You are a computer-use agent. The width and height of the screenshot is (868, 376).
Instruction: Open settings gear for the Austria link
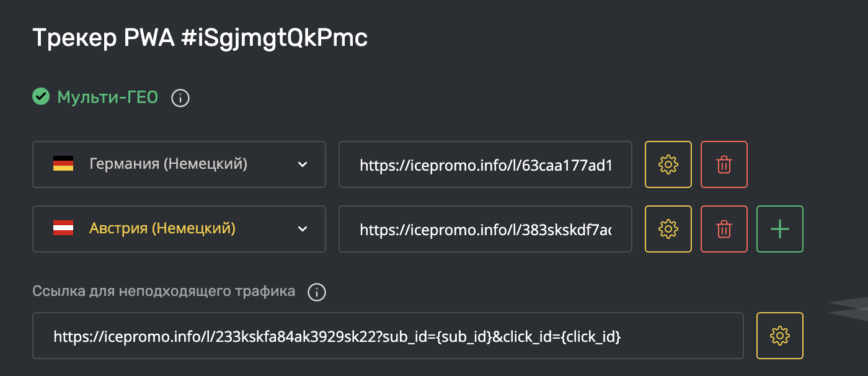pyautogui.click(x=668, y=229)
